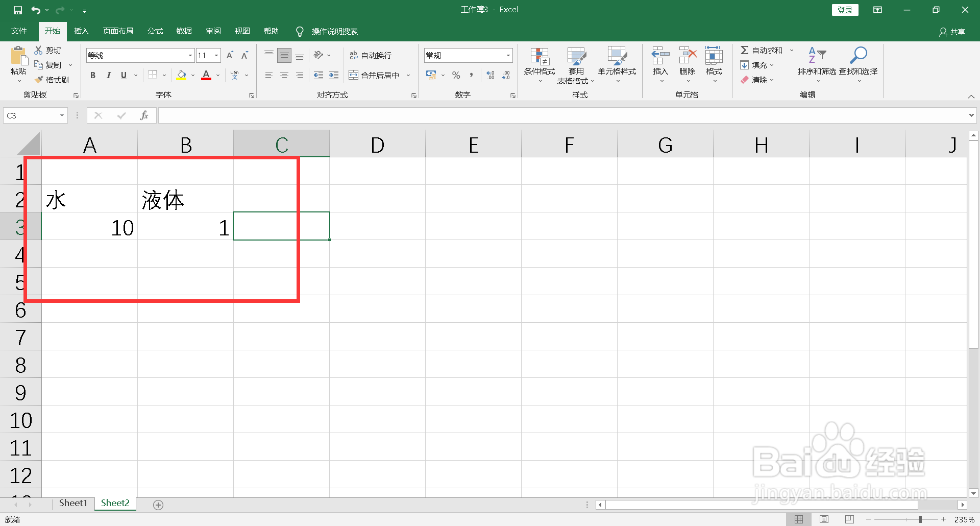Switch to Data (数据) tab

[184, 31]
